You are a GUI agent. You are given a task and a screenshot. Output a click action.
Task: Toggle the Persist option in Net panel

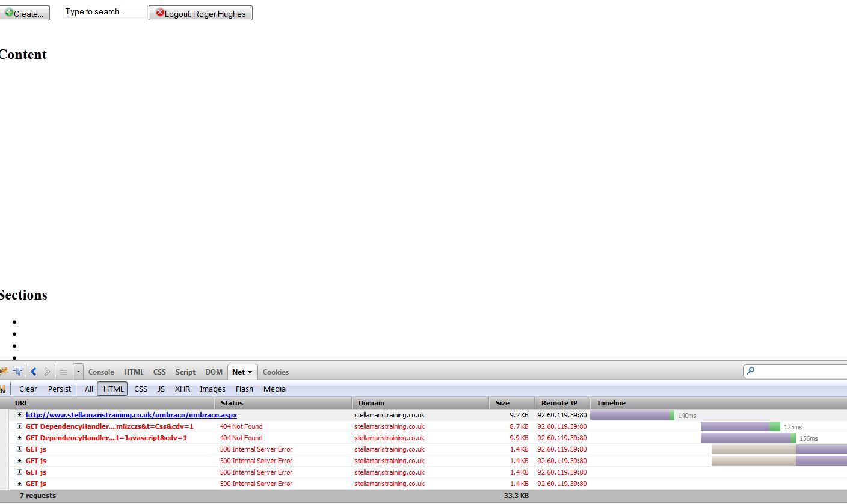60,389
